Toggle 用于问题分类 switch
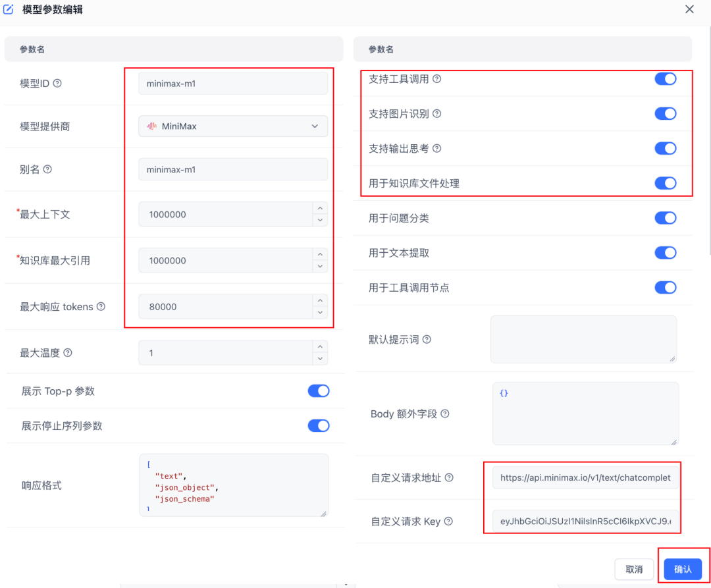The height and width of the screenshot is (588, 711). tap(665, 218)
